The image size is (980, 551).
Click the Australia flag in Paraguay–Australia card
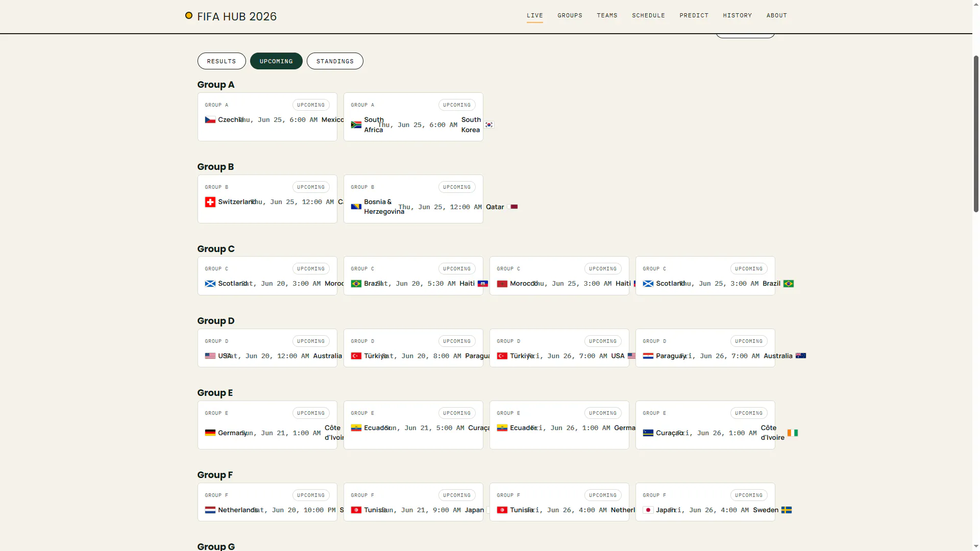(801, 356)
